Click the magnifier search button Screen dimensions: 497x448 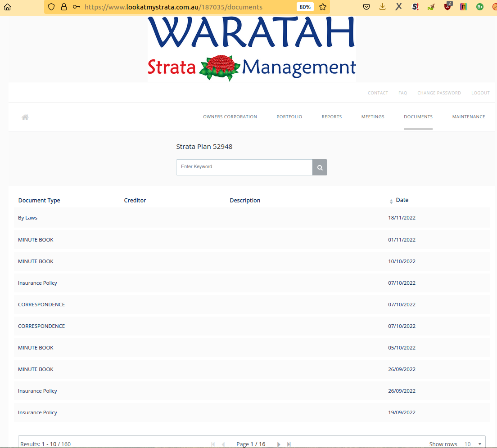click(320, 167)
